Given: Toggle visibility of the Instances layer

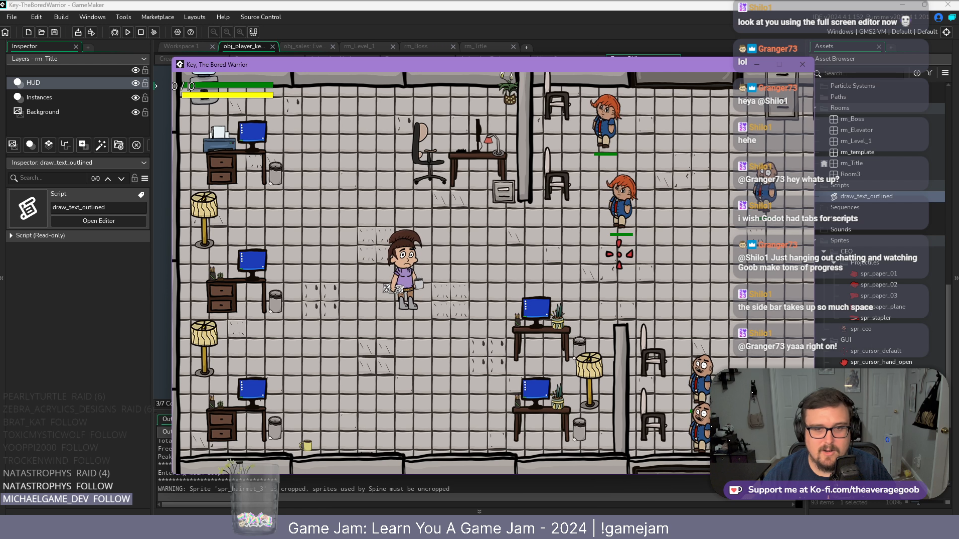Looking at the screenshot, I should tap(136, 97).
